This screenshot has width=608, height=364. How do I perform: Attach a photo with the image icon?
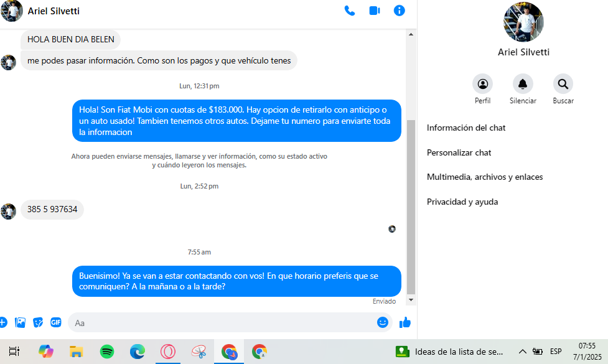coord(20,322)
